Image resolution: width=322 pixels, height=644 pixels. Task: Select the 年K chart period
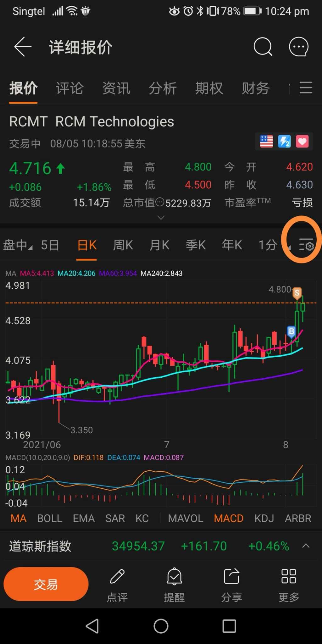232,245
